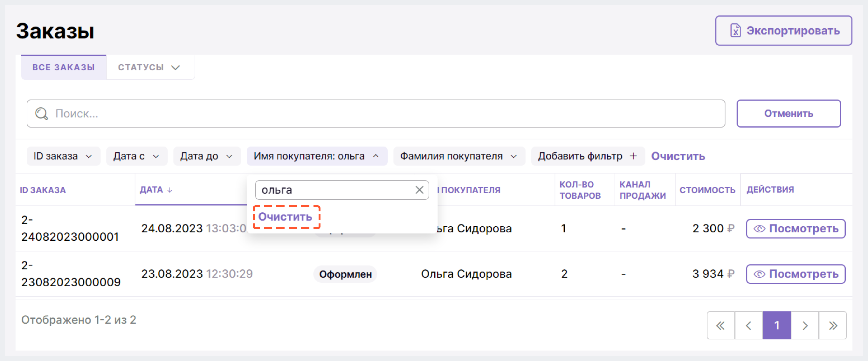Select the ВСЕ ЗАКАЗЫ tab
Screen dimensions: 868x361
click(x=64, y=67)
